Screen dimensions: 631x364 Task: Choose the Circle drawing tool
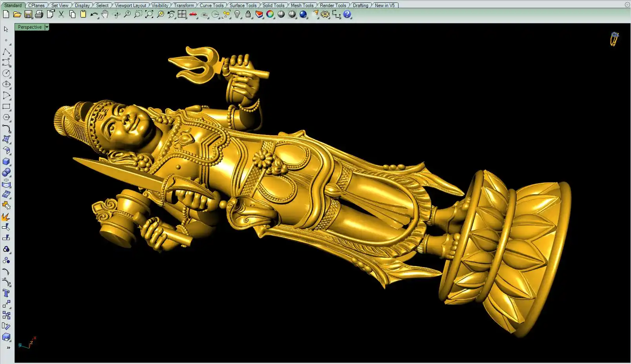click(x=6, y=73)
